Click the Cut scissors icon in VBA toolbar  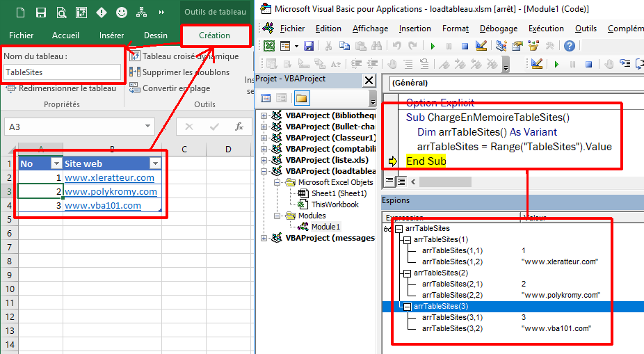click(x=328, y=46)
